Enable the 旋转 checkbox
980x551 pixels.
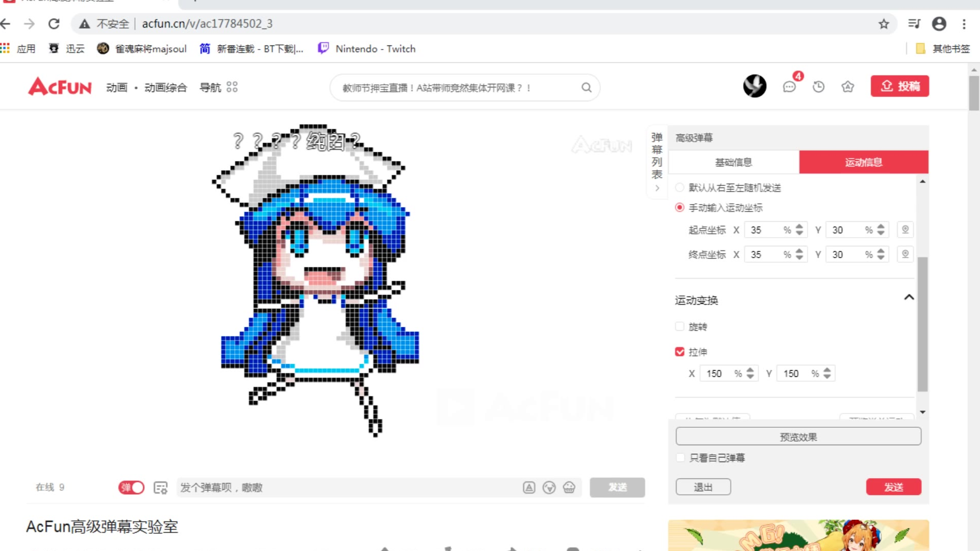(x=679, y=327)
